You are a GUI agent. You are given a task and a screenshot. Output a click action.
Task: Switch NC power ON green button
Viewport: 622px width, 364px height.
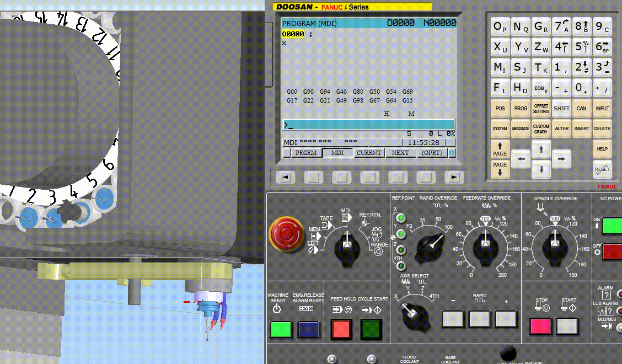point(612,226)
